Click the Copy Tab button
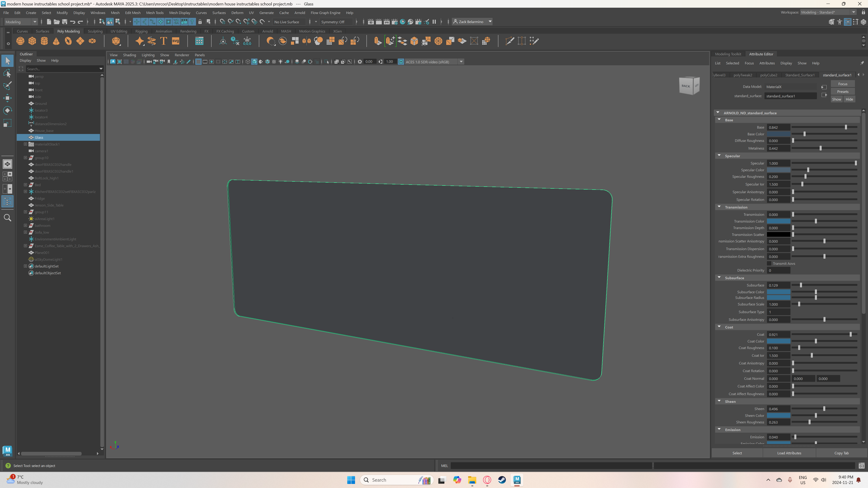 click(x=841, y=453)
